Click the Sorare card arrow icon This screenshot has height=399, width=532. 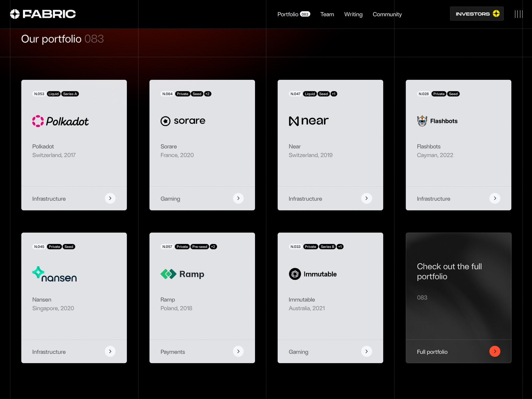pyautogui.click(x=238, y=199)
